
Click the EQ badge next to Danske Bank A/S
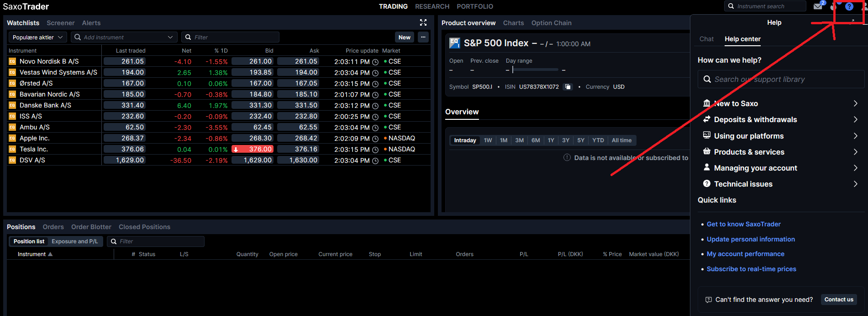coord(12,105)
